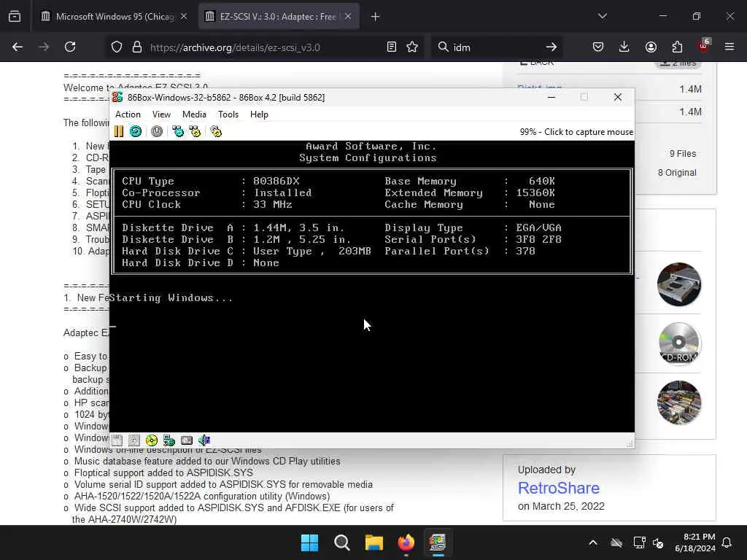Open Firefox extensions puzzle icon
This screenshot has width=747, height=560.
(x=677, y=47)
